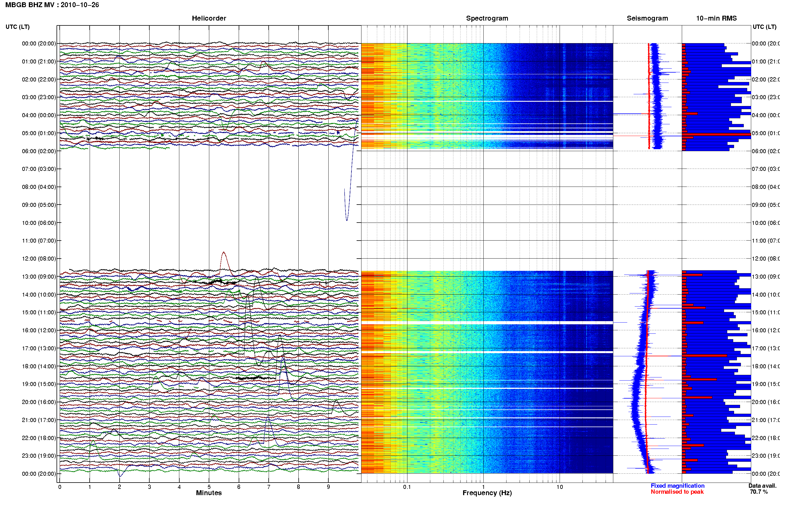The height and width of the screenshot is (508, 812).
Task: Click the "19:00 (15:00)" label on the Helicorder time axis
Action: (39, 384)
